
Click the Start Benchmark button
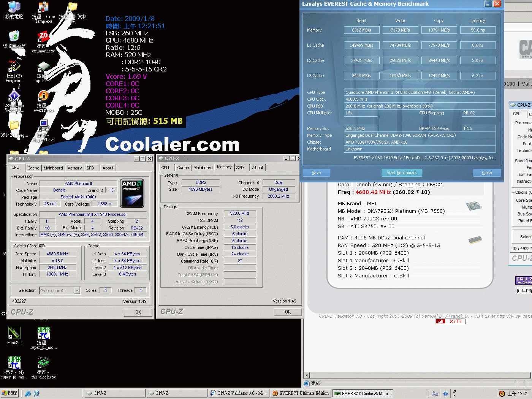tap(401, 173)
